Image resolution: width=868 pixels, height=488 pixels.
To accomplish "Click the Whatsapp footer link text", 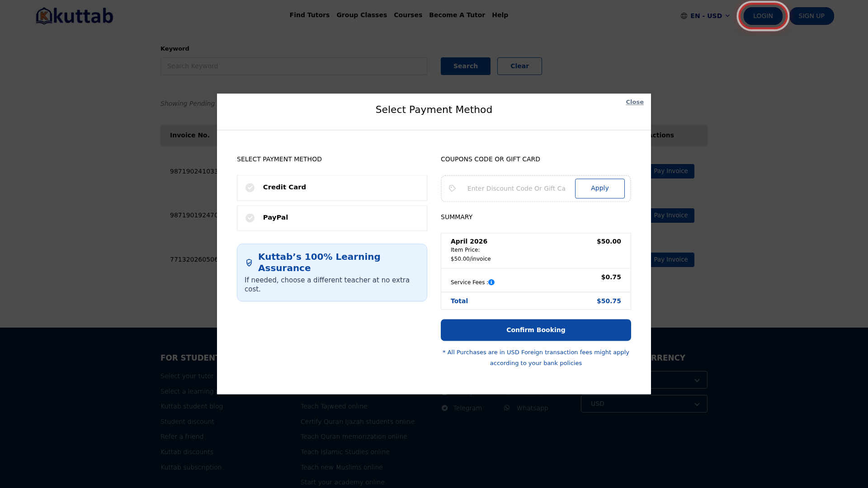I will [x=533, y=408].
